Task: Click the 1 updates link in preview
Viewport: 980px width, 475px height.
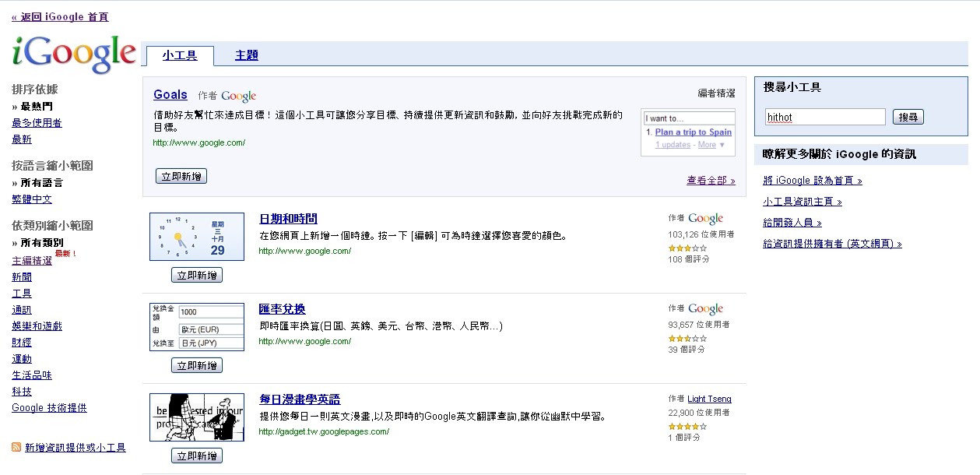Action: pyautogui.click(x=673, y=145)
